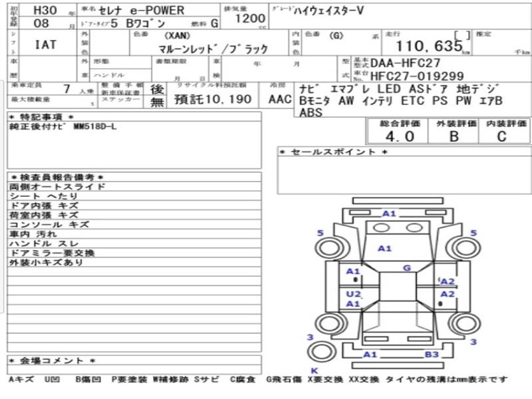Select the inspector note "ハンドル スレ"
The width and height of the screenshot is (532, 399).
coord(44,243)
